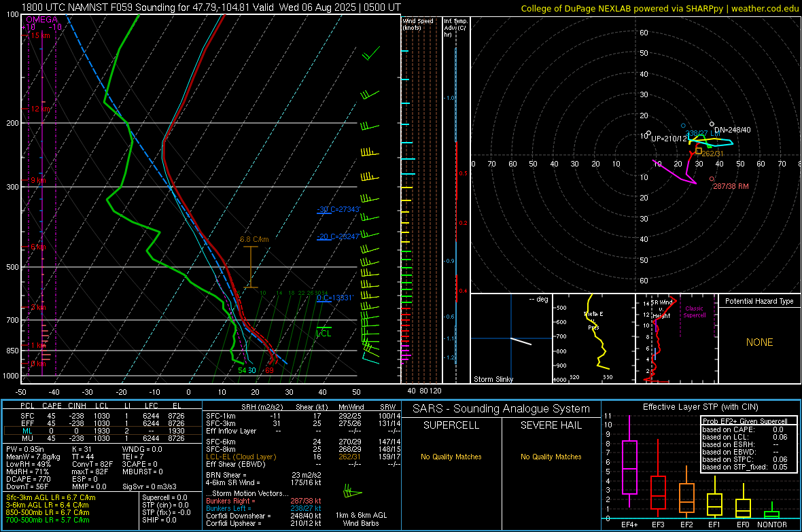
Task: Click the DN=248/40 Corfidi downshear marker
Action: pyautogui.click(x=712, y=124)
